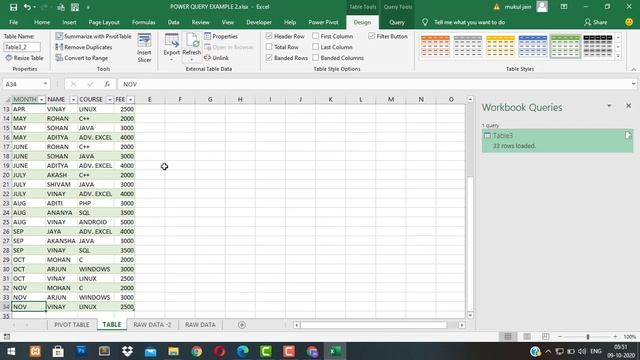Screen dimensions: 640x360
Task: Open Dropbox from taskbar
Action: (127, 351)
